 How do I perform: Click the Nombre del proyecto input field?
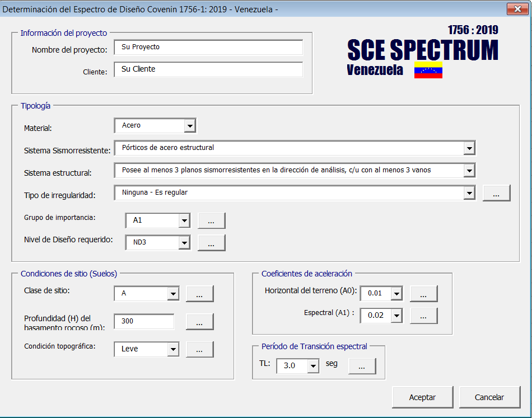(208, 47)
